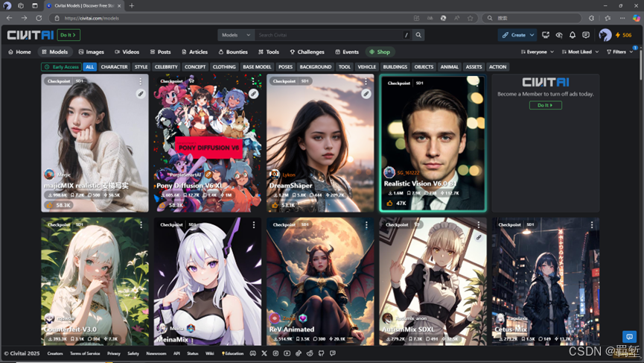644x363 pixels.
Task: Go to the Bounties tab
Action: point(233,51)
